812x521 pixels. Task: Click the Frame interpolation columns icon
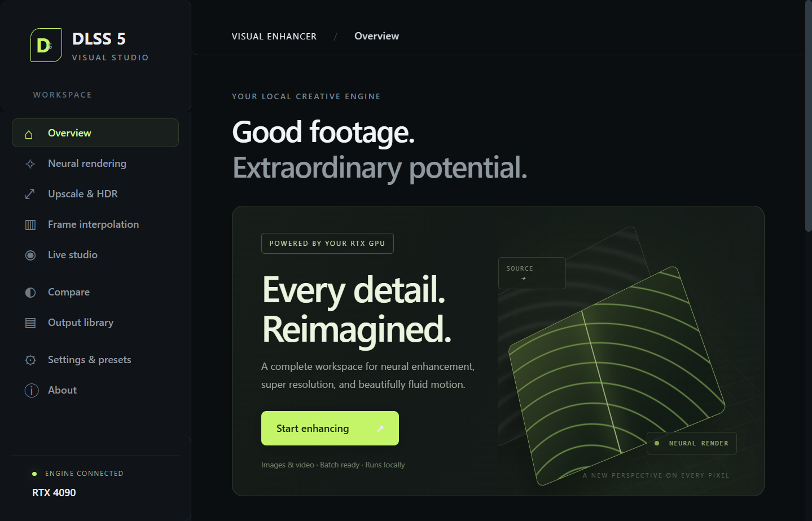pos(30,225)
